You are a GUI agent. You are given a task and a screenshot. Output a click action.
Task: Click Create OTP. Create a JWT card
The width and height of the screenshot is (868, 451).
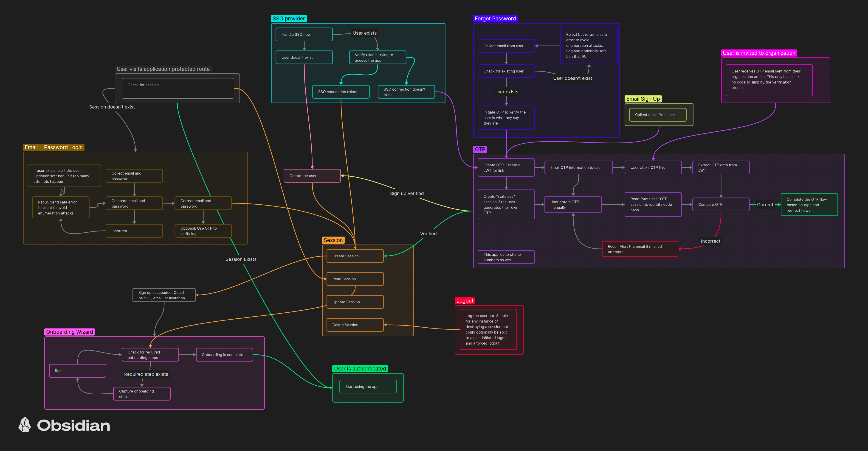506,167
